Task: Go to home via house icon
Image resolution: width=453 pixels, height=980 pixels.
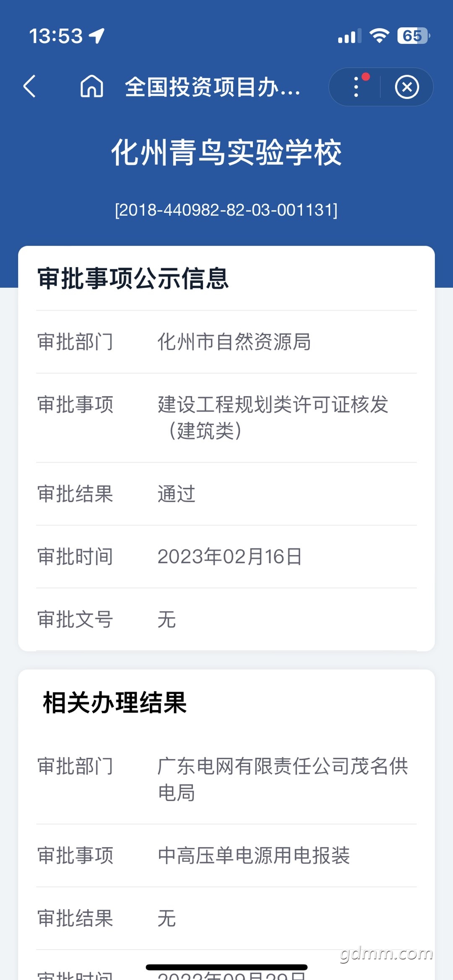Action: pos(92,86)
